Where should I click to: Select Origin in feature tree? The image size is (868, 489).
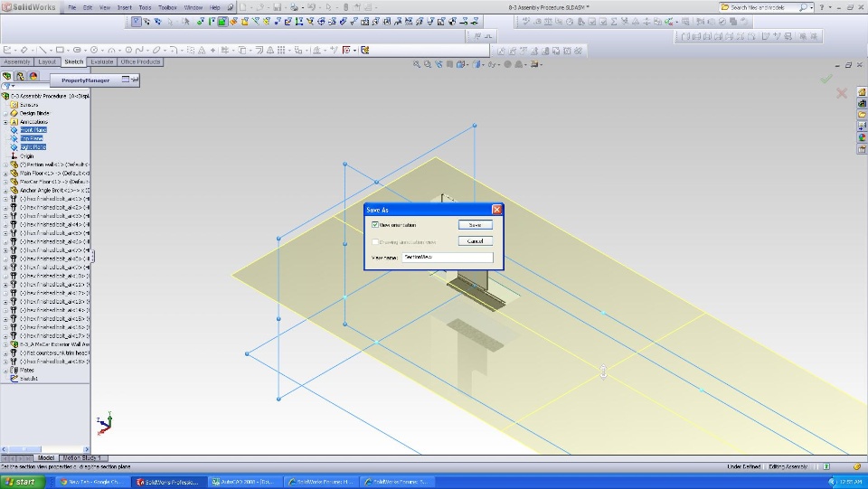pyautogui.click(x=26, y=156)
